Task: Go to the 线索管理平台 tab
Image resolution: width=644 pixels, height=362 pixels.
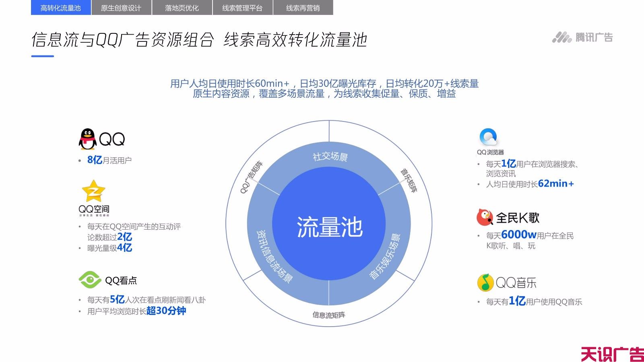Action: tap(242, 8)
